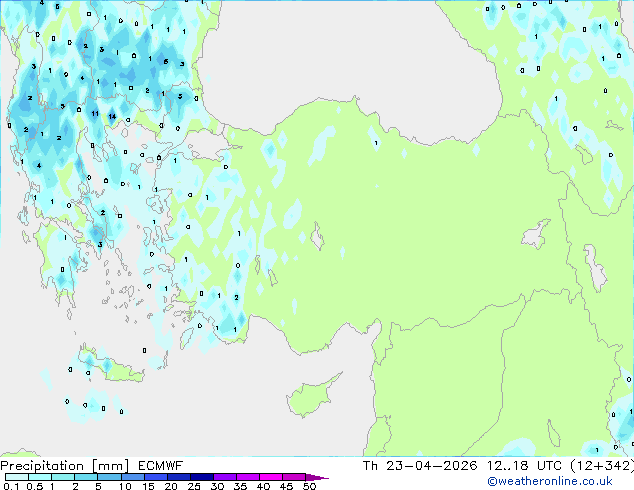Pick the 40–45 mm magenta legend box
The height and width of the screenshot is (490, 634).
click(271, 477)
